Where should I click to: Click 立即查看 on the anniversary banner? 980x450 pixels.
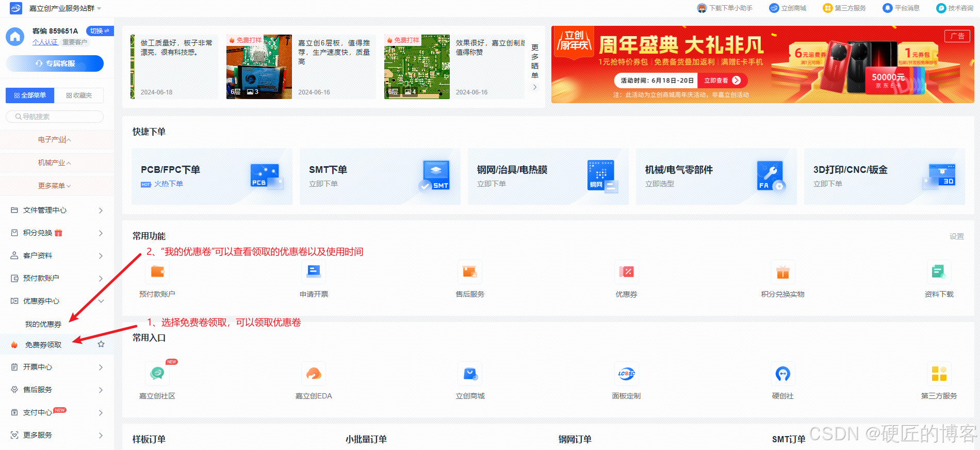coord(722,81)
